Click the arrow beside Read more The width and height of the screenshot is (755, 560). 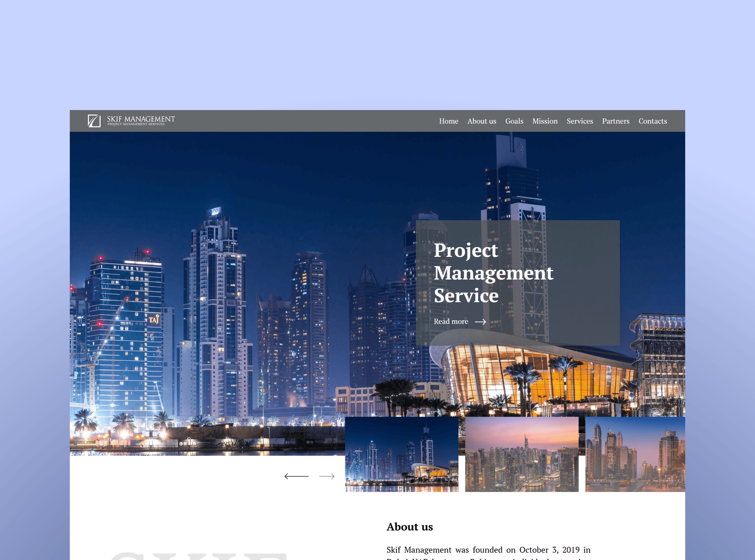coord(480,322)
